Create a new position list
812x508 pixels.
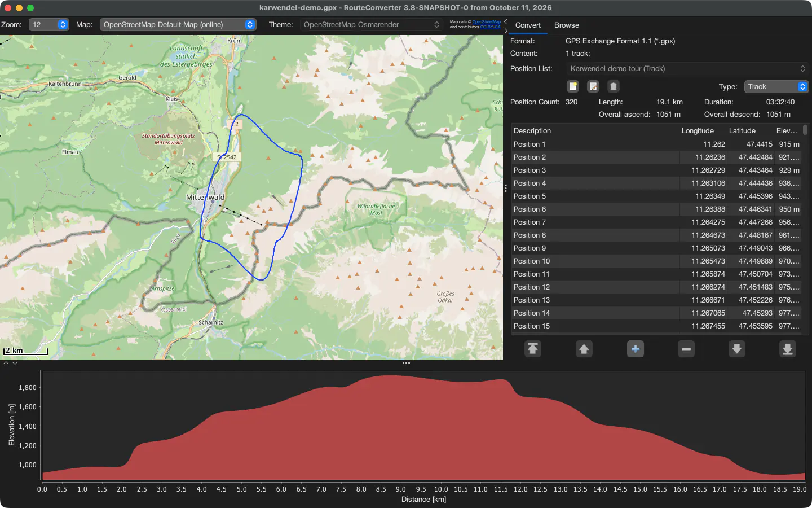573,86
